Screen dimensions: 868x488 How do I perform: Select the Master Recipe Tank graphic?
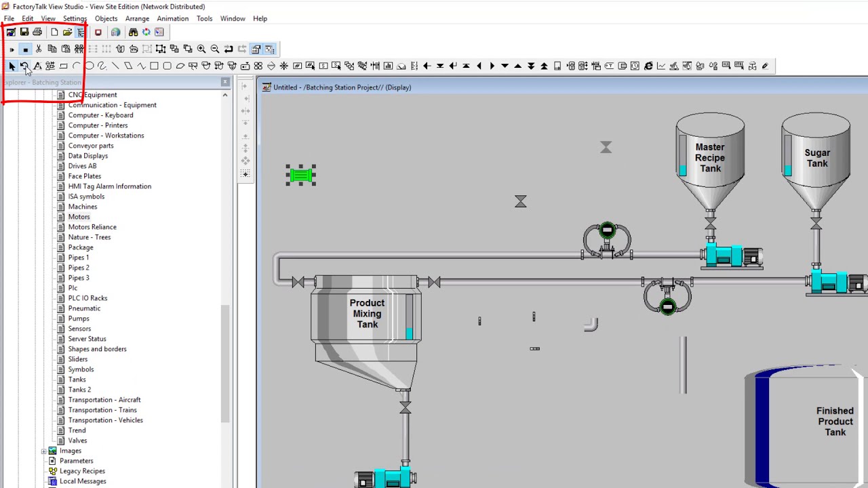pos(710,163)
